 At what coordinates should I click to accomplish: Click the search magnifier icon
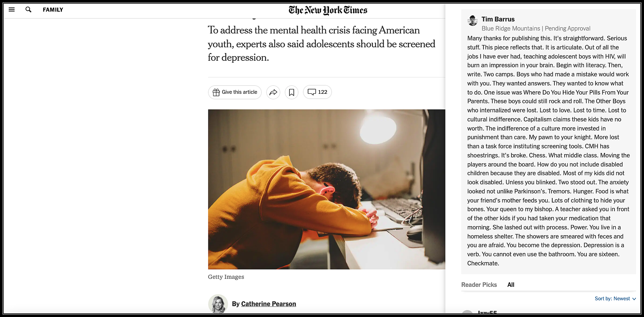coord(28,9)
